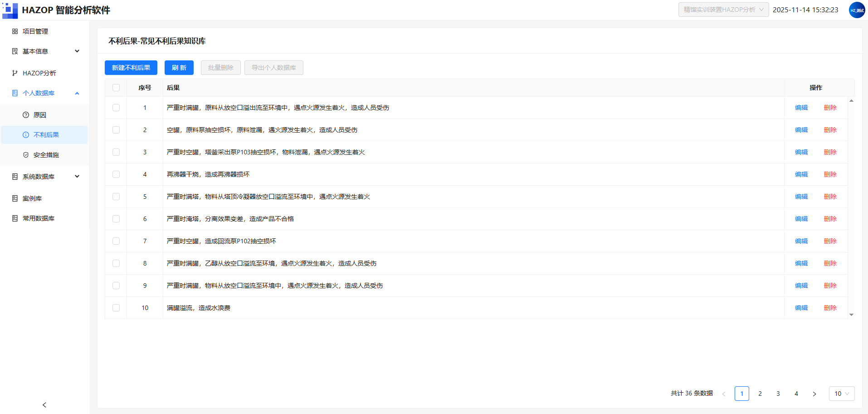Click the HAZOP分析 branch icon
Screen dimensions: 868x414
(x=15, y=73)
